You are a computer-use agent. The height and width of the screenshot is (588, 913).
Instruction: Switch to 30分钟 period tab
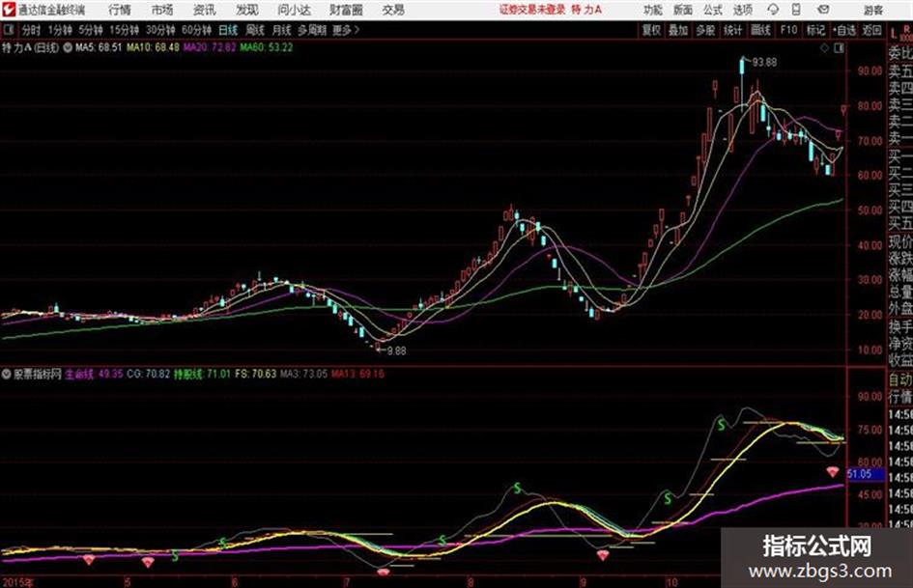[160, 30]
